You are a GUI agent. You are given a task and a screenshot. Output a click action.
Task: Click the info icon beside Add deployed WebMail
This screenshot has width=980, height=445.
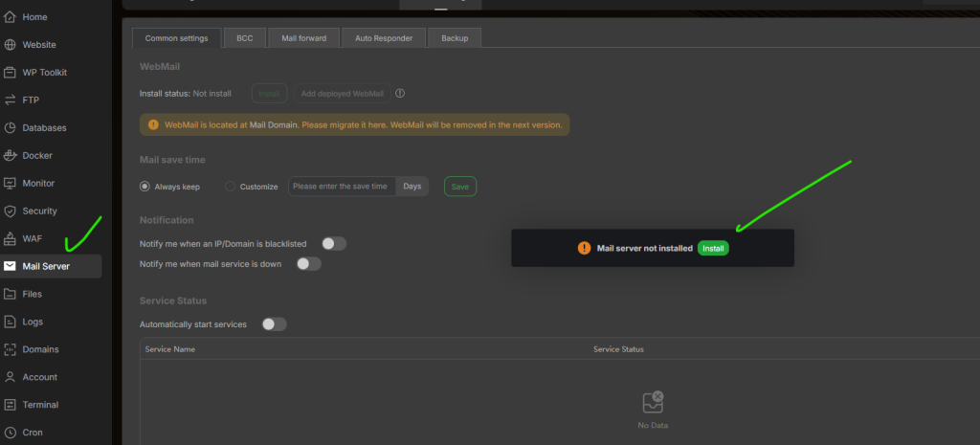click(x=400, y=94)
